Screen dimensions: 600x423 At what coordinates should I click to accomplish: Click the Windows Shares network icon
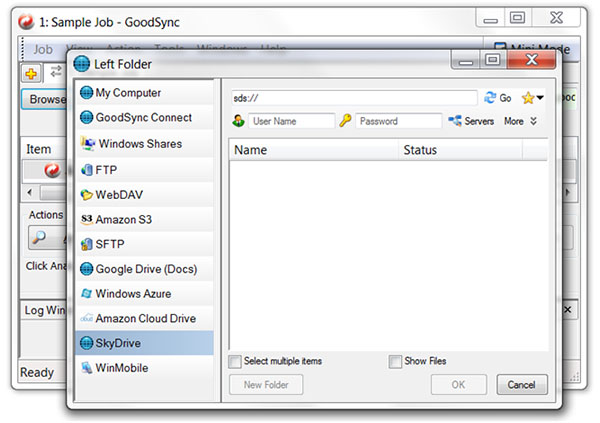click(88, 143)
